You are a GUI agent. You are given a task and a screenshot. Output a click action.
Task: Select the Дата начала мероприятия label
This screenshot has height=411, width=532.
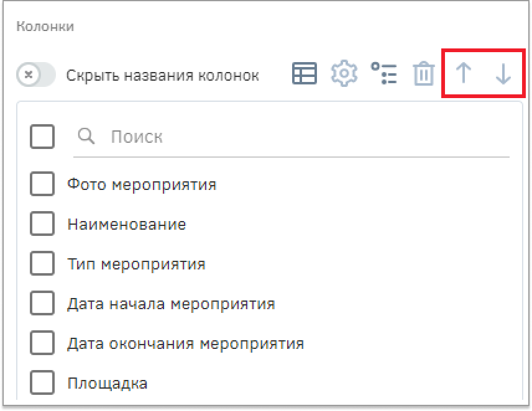pyautogui.click(x=171, y=304)
